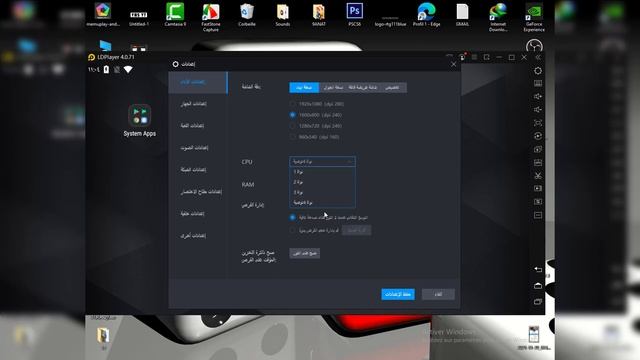Image resolution: width=640 pixels, height=360 pixels.
Task: Open FastStone Capture desktop shortcut
Action: tap(211, 17)
